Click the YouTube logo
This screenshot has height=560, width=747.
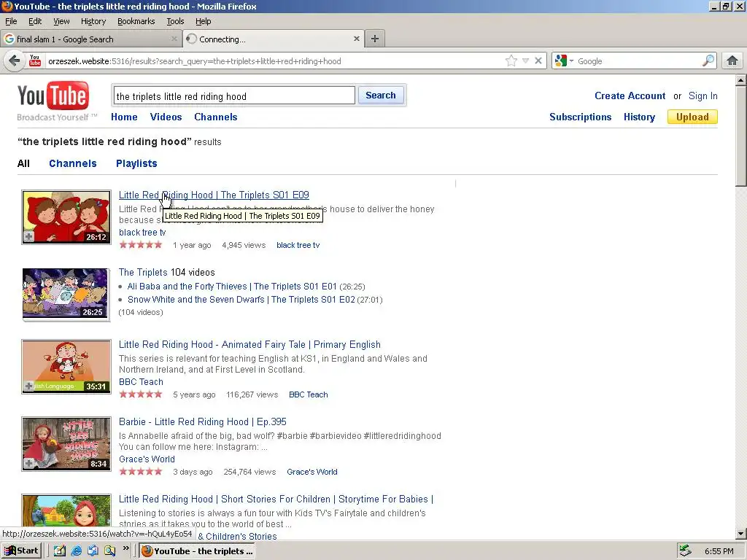[53, 97]
